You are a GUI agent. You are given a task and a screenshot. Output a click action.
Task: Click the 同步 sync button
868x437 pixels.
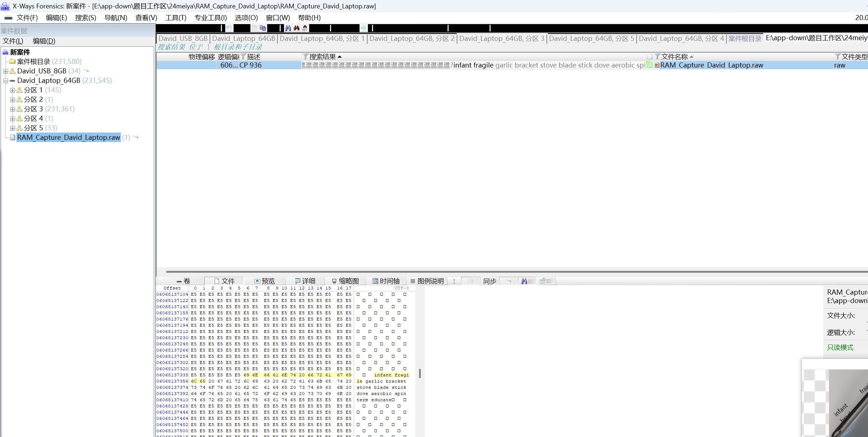(489, 281)
